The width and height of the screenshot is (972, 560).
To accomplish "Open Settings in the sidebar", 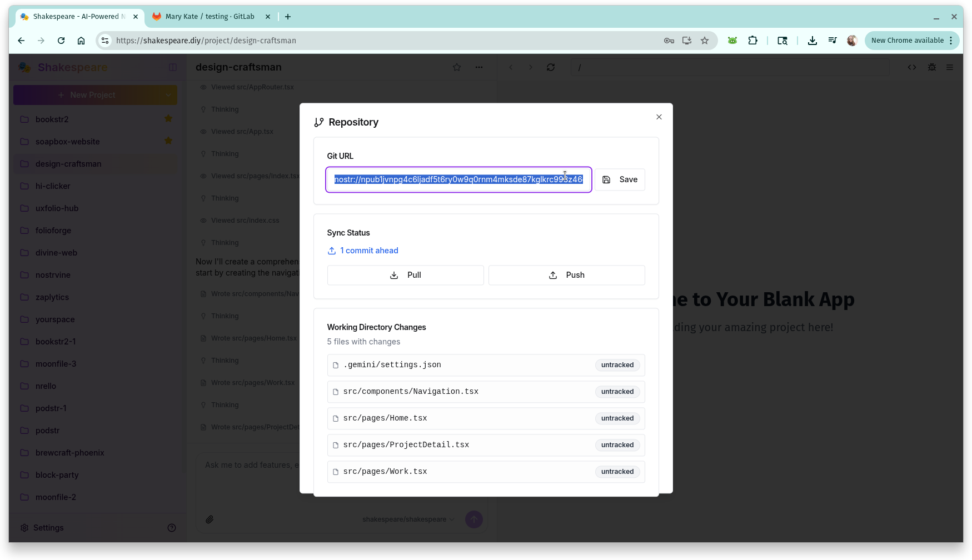I will 48,528.
